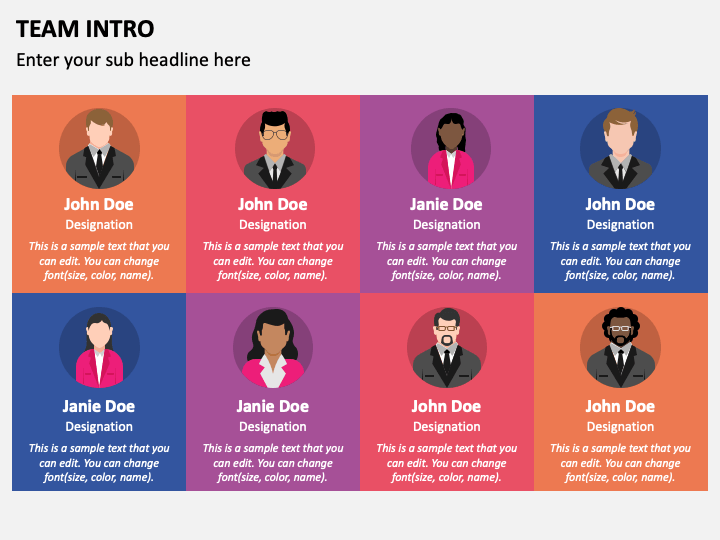The image size is (720, 540).
Task: Select the sample text paragraph in the bottom purple card
Action: tap(273, 463)
